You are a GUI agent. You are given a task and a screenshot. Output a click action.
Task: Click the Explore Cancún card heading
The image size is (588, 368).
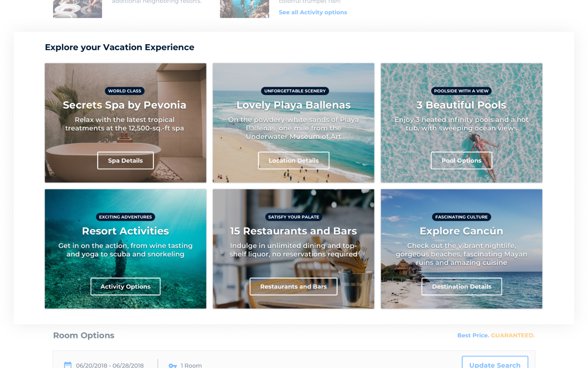pos(461,231)
